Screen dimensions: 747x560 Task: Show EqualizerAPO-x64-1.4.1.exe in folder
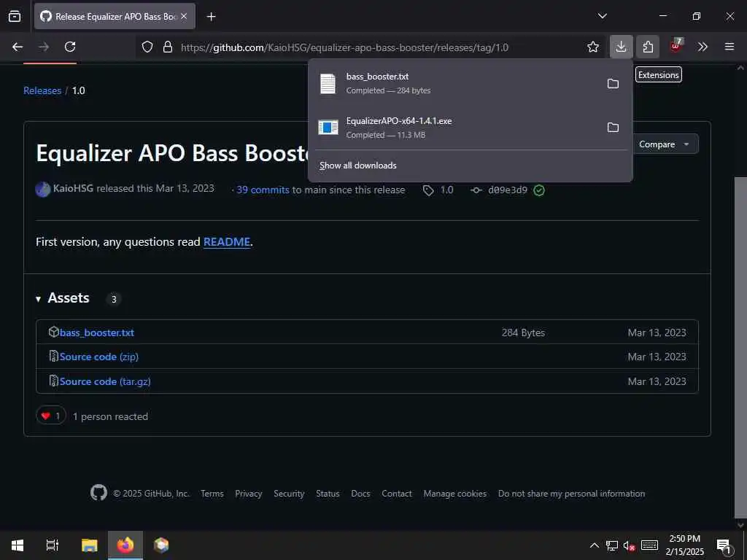pos(613,128)
